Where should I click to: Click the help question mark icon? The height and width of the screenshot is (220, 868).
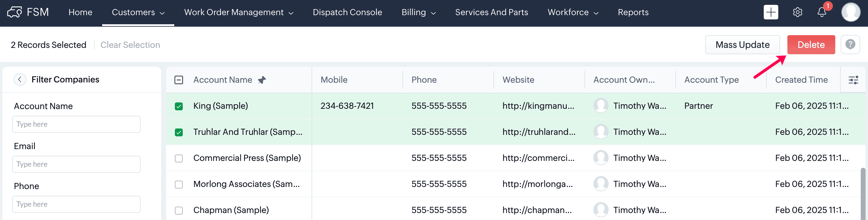850,45
